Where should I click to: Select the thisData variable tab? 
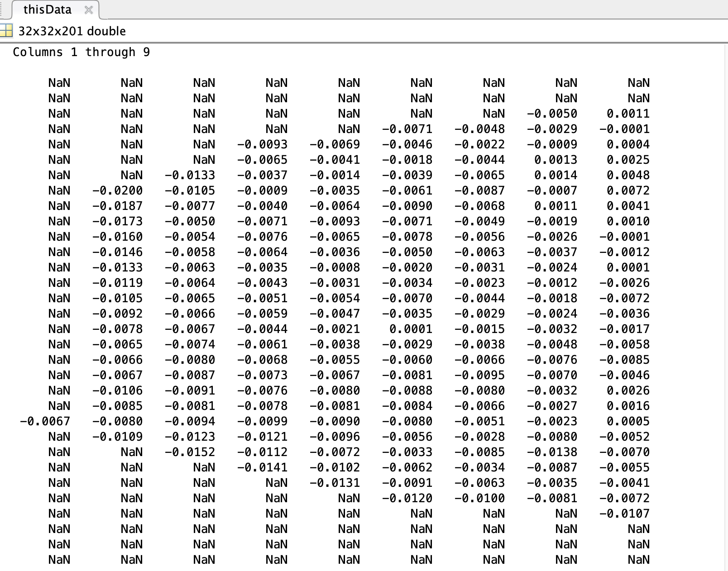point(47,10)
